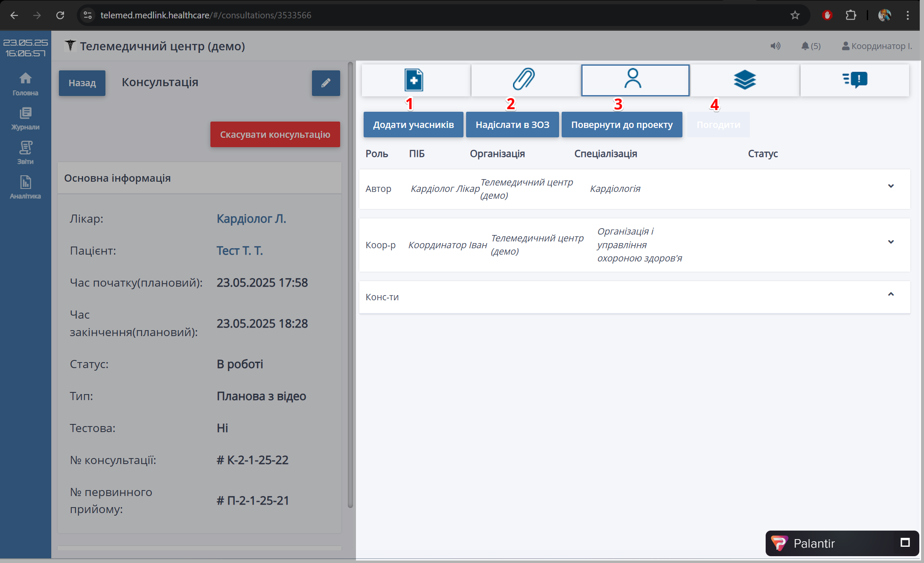Expand the Коор-р coordinator row chevron
Viewport: 924px width, 563px height.
[x=891, y=242]
